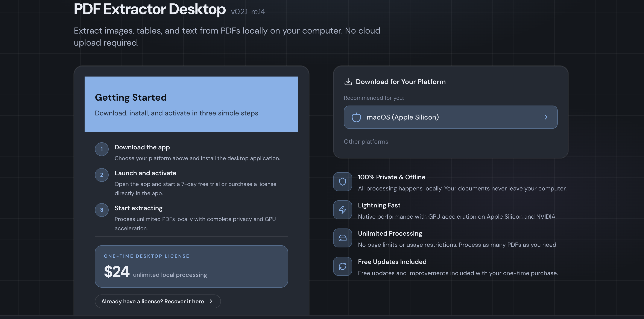
Task: Click the Process unlimited PDFs locally text
Action: point(195,224)
